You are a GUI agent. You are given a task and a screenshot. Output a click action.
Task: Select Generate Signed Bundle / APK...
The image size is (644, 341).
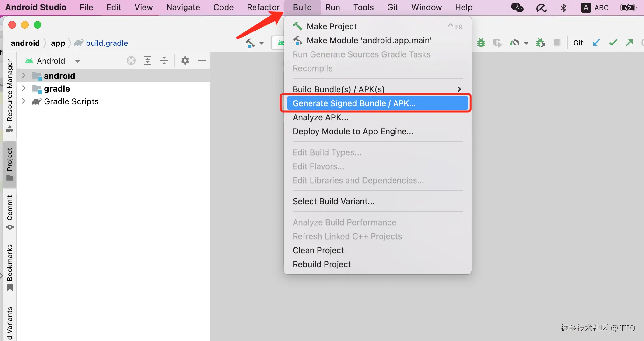tap(377, 103)
